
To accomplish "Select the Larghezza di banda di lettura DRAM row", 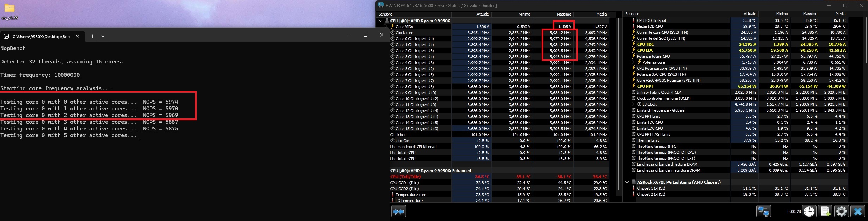I will (x=739, y=164).
